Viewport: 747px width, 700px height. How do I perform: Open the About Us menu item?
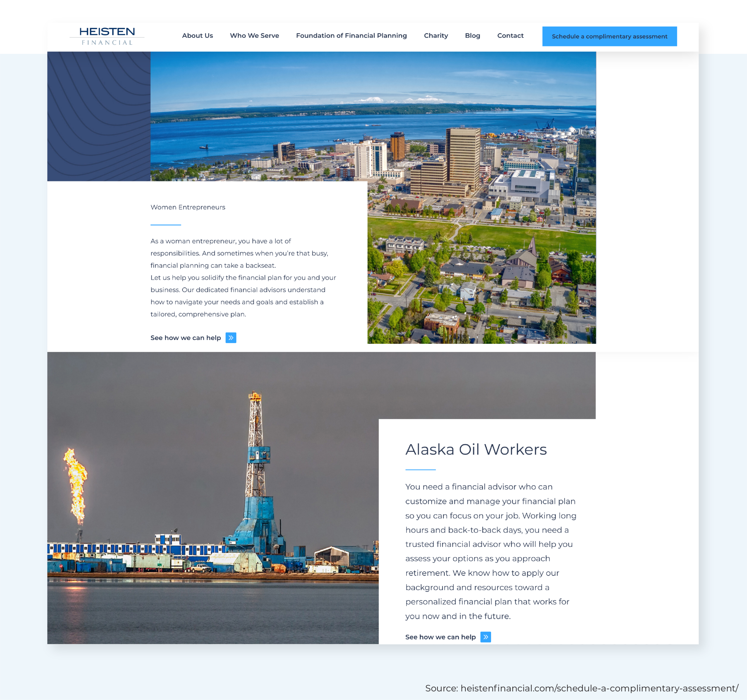pyautogui.click(x=197, y=36)
